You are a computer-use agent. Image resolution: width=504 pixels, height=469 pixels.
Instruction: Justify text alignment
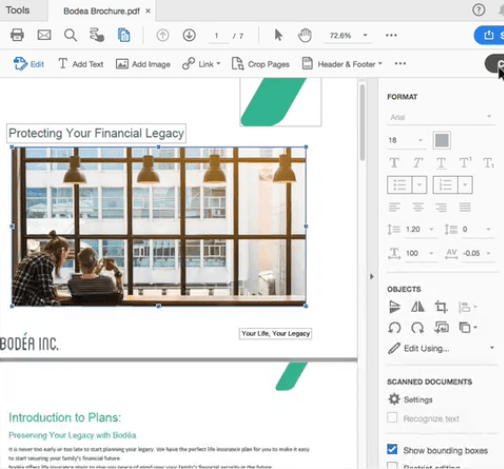tap(465, 207)
